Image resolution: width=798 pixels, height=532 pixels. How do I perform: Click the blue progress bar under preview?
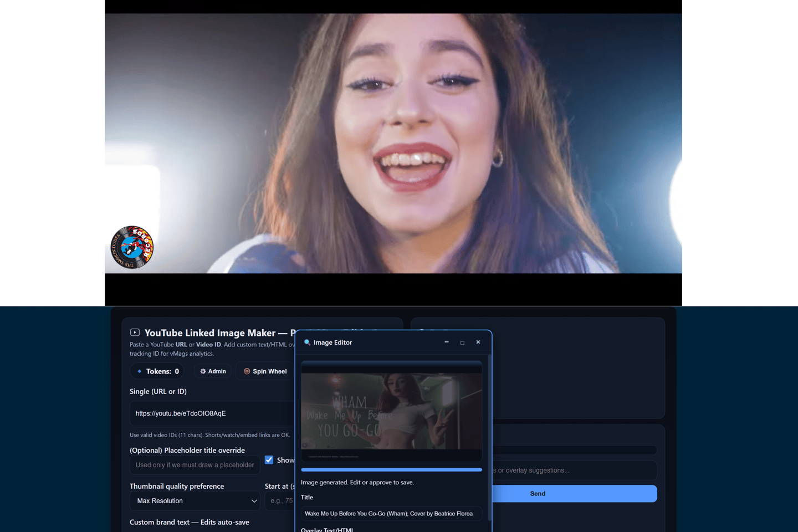pos(391,470)
